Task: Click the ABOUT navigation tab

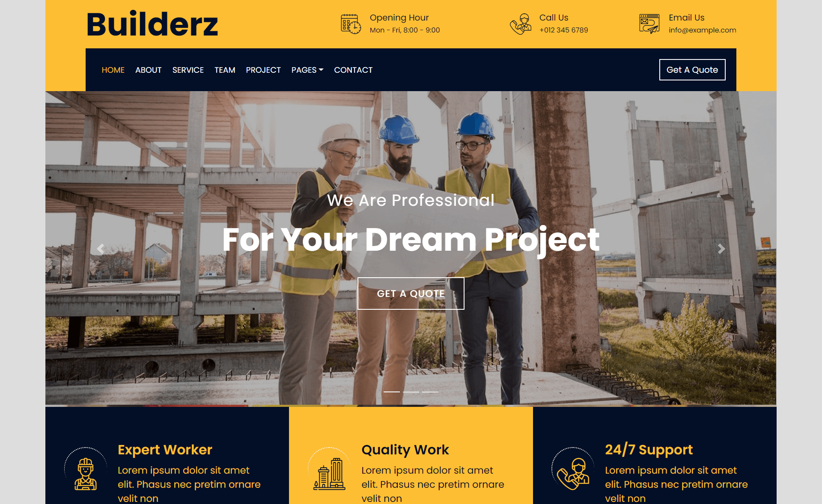Action: tap(149, 70)
